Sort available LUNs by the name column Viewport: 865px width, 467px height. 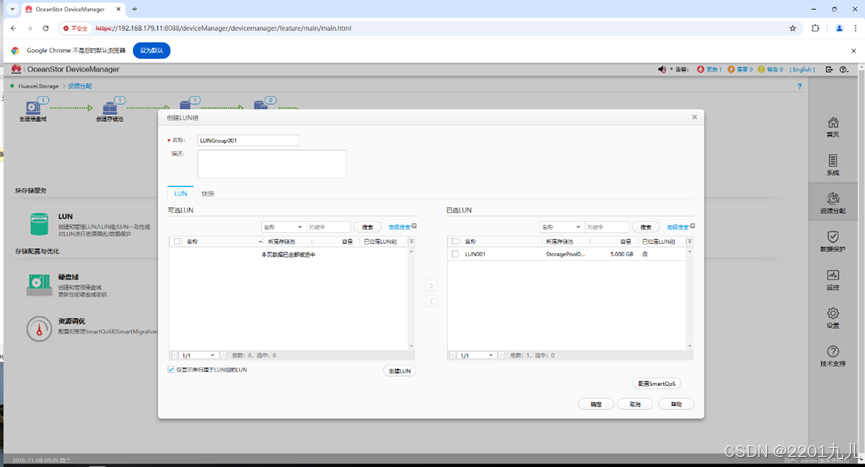click(223, 241)
